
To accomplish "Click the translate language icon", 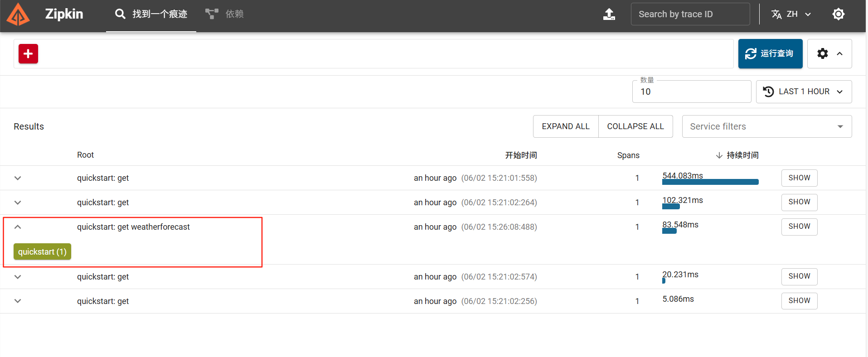I will [x=776, y=14].
